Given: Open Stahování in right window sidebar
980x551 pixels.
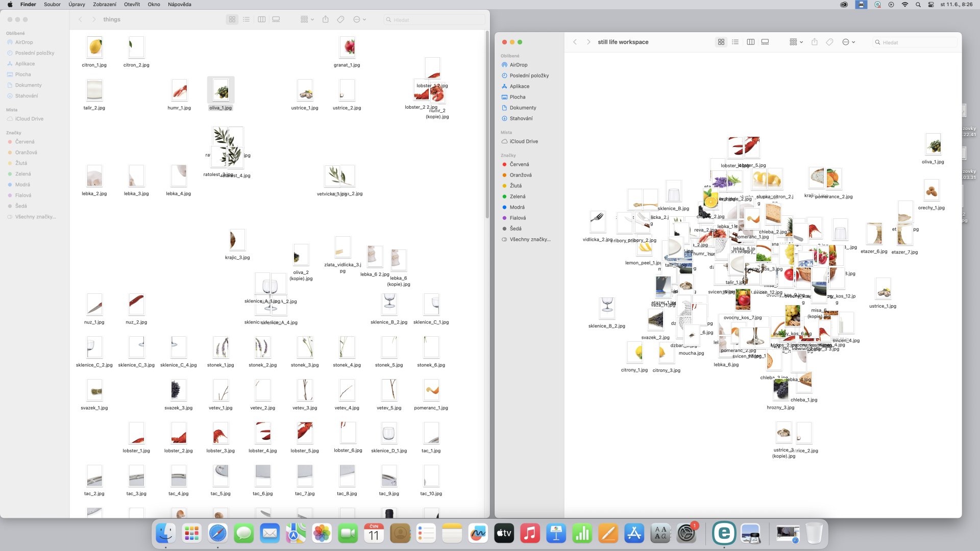Looking at the screenshot, I should tap(521, 118).
